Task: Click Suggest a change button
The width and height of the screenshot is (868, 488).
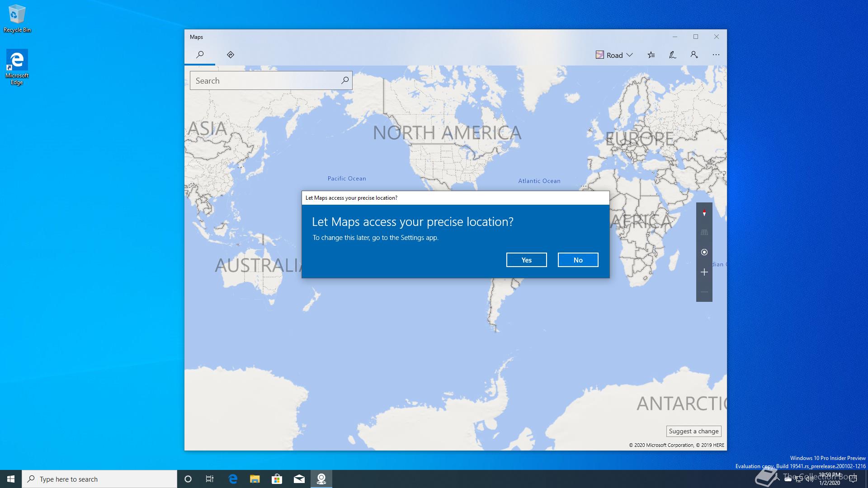Action: (x=693, y=431)
